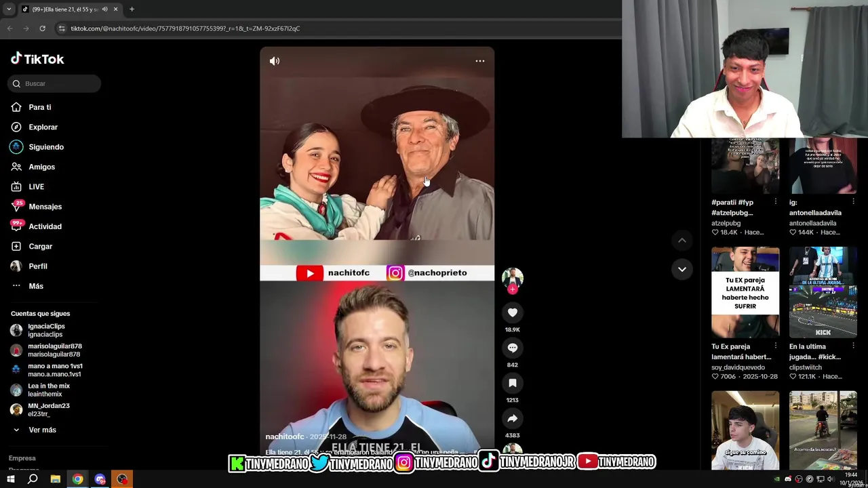Focus the Buscar search field

click(56, 83)
